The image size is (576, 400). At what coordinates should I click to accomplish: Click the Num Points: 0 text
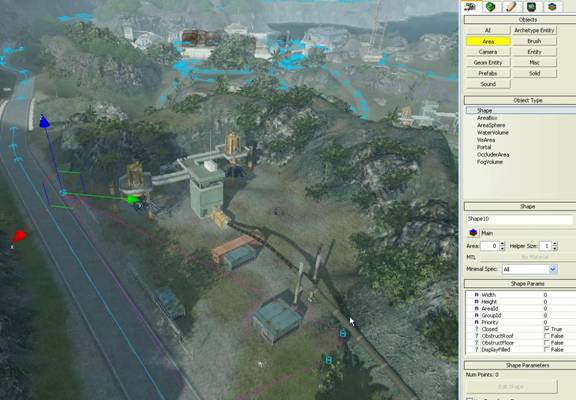pos(482,375)
